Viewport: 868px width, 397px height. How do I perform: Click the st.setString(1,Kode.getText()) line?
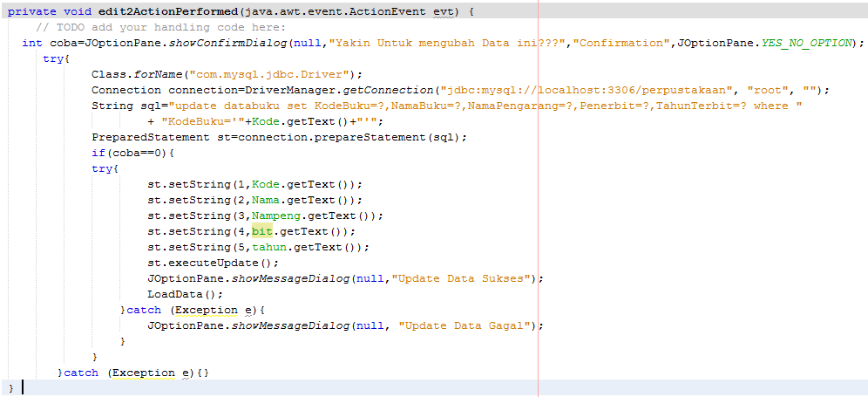tap(254, 184)
